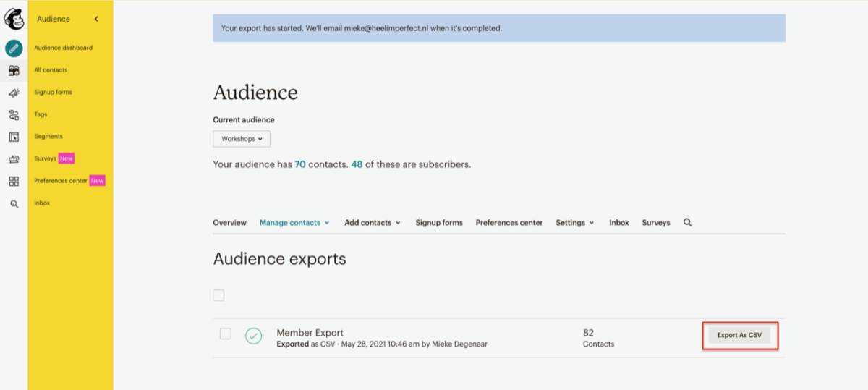Switch to the Overview tab
This screenshot has height=390, width=868.
pos(229,223)
